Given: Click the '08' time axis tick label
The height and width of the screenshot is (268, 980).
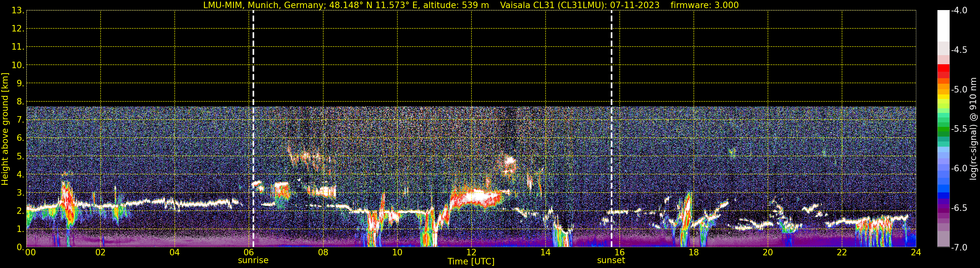Looking at the screenshot, I should click(323, 252).
